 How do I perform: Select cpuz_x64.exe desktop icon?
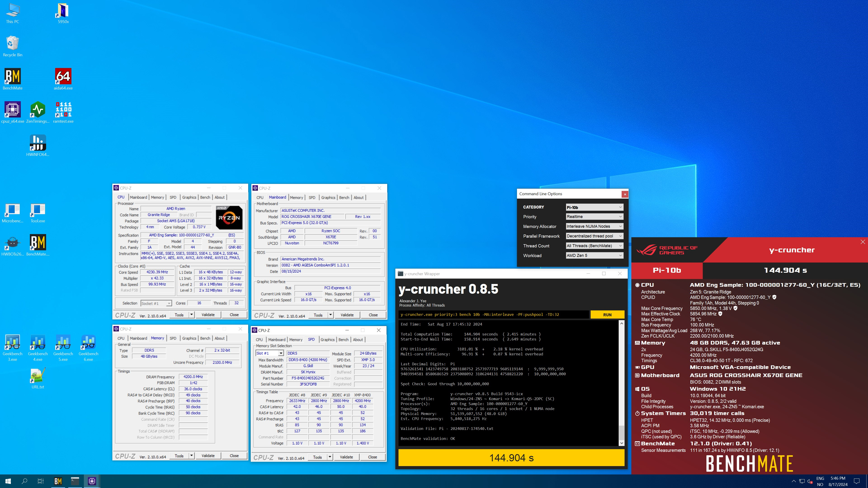coord(12,113)
